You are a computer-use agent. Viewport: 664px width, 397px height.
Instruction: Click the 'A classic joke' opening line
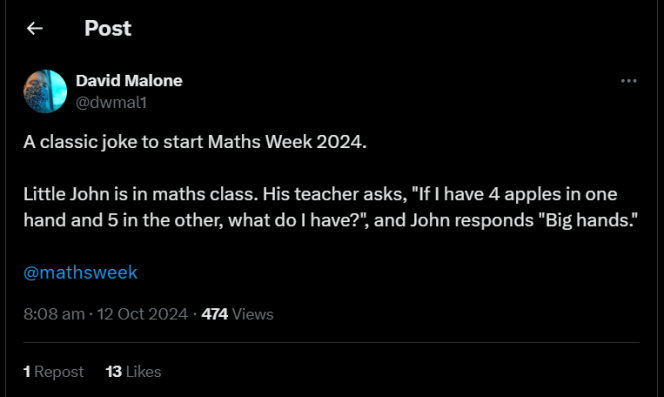tap(195, 142)
